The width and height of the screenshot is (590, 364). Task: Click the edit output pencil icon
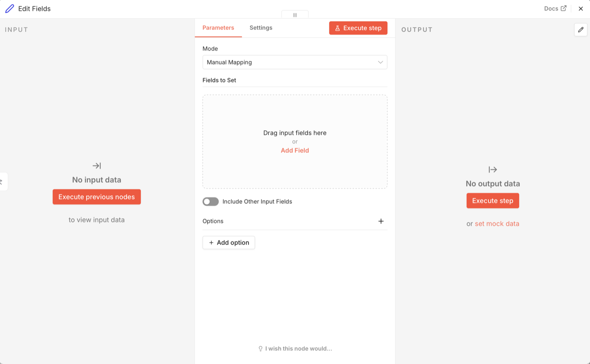click(x=581, y=29)
